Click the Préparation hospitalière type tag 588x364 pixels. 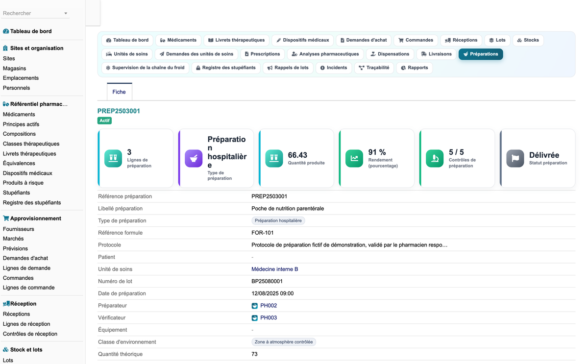point(278,221)
